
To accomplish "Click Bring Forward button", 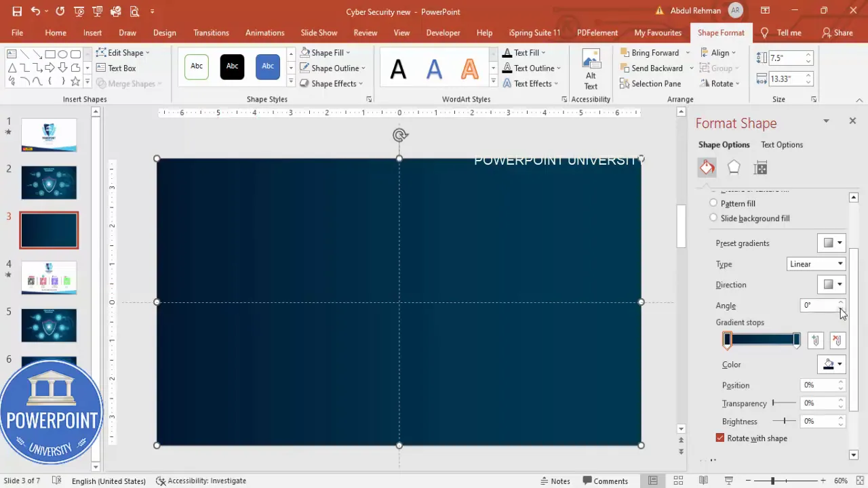I will click(x=650, y=52).
